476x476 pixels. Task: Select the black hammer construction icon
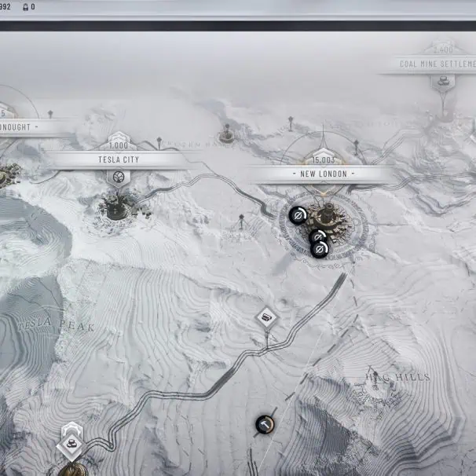click(265, 424)
